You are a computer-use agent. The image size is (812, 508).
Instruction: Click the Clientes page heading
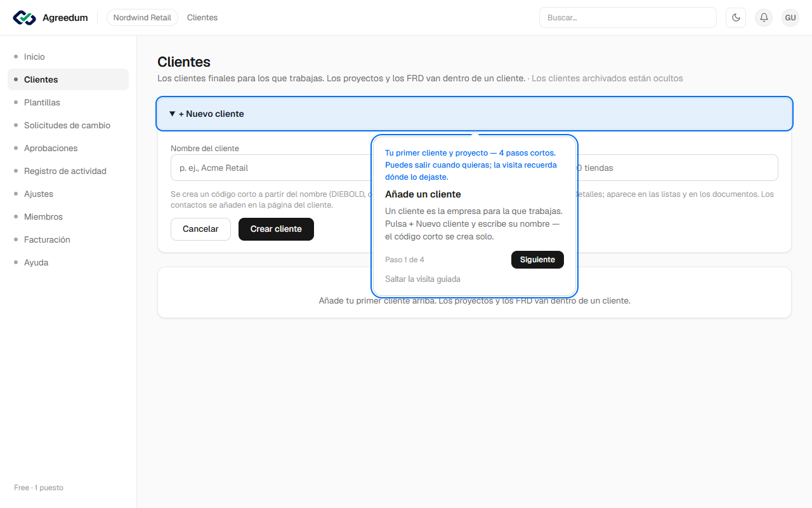pos(184,62)
